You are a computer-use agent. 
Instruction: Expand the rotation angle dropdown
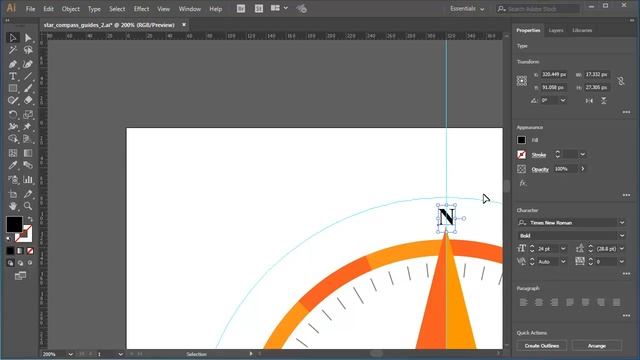click(x=563, y=100)
